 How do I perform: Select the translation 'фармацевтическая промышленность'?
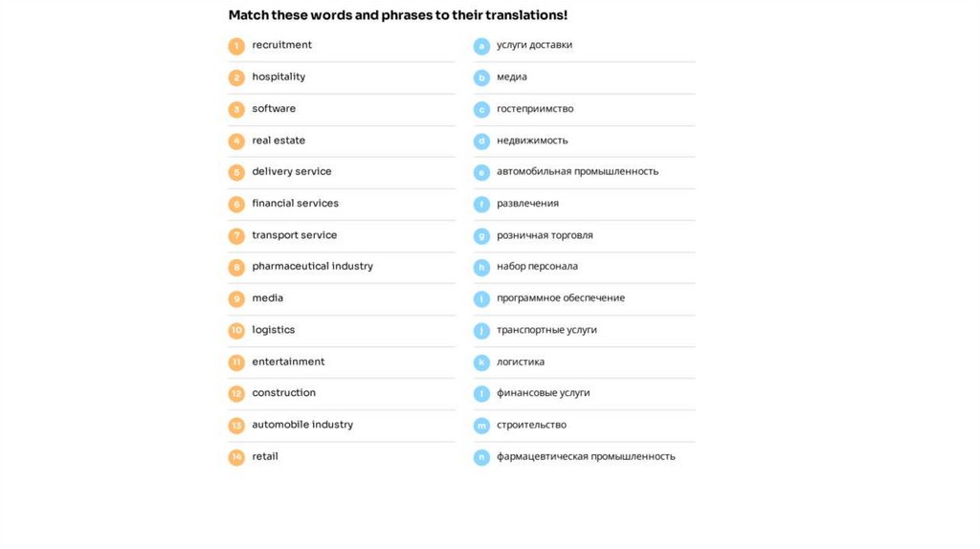[x=586, y=456]
